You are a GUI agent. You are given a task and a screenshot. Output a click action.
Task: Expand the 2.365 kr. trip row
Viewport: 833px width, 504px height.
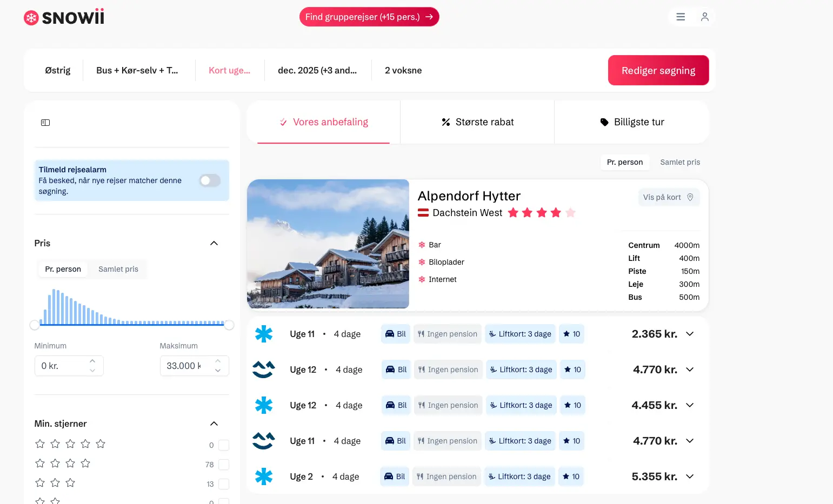coord(690,334)
